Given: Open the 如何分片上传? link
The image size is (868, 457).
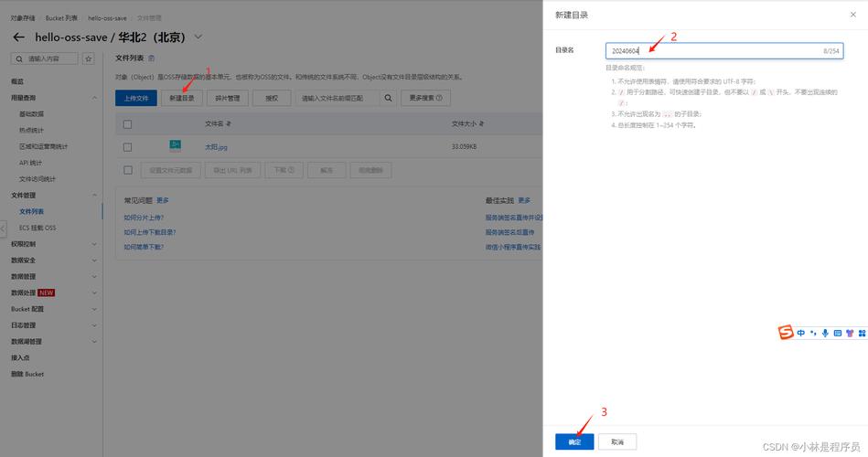Looking at the screenshot, I should coord(144,218).
